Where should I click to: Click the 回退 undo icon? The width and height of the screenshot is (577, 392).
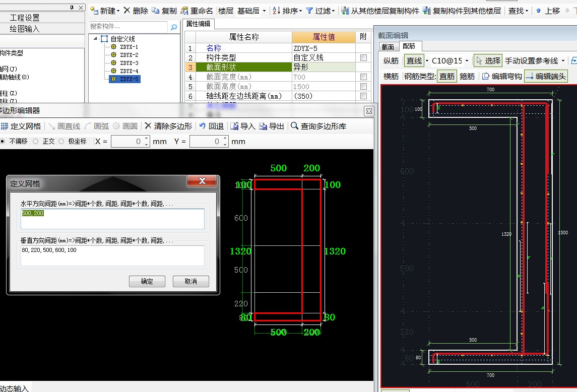(203, 126)
